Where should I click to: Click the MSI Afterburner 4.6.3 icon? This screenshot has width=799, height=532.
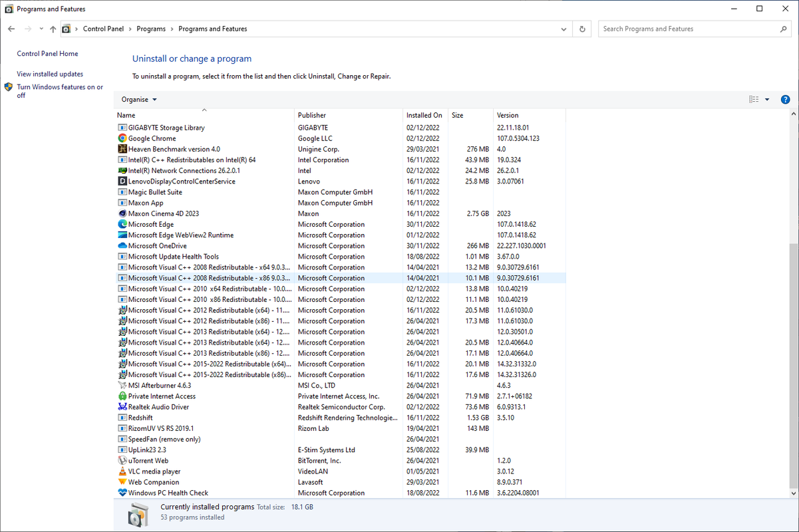click(x=122, y=386)
